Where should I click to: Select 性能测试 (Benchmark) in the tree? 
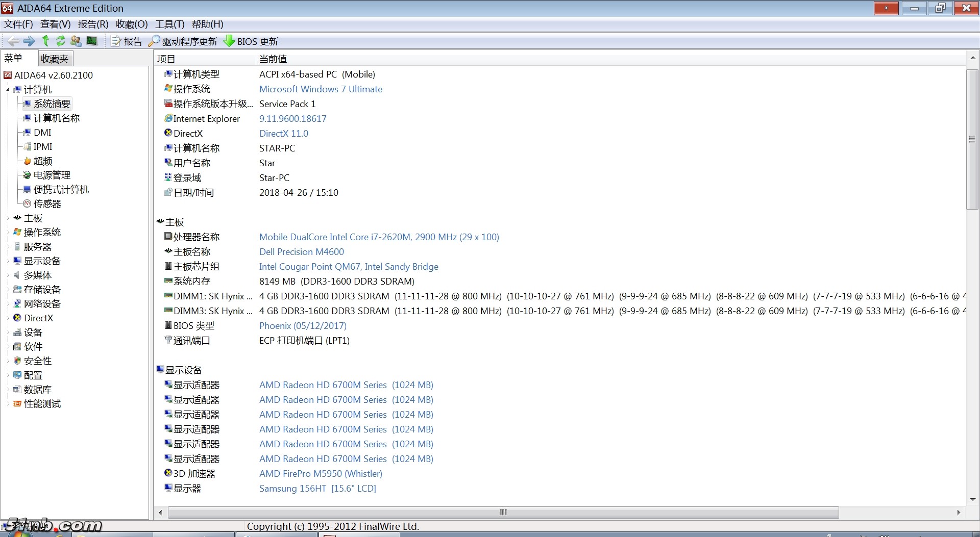pos(42,403)
